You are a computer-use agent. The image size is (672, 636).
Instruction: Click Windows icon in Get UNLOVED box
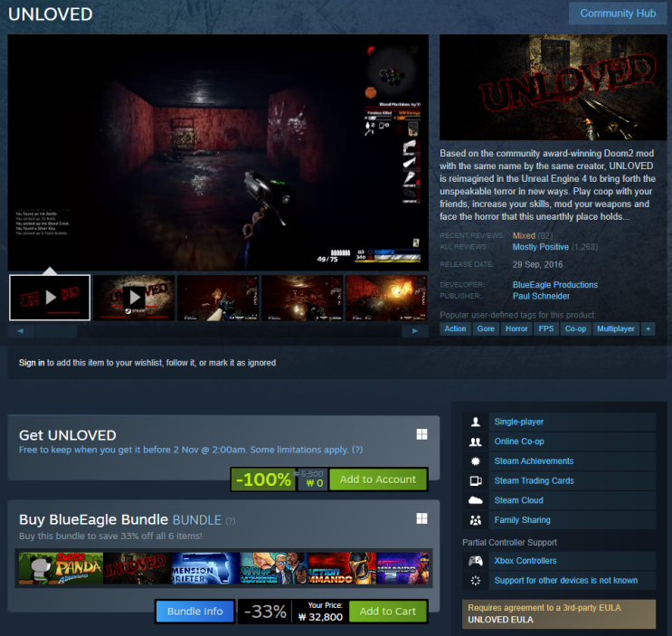coord(421,434)
